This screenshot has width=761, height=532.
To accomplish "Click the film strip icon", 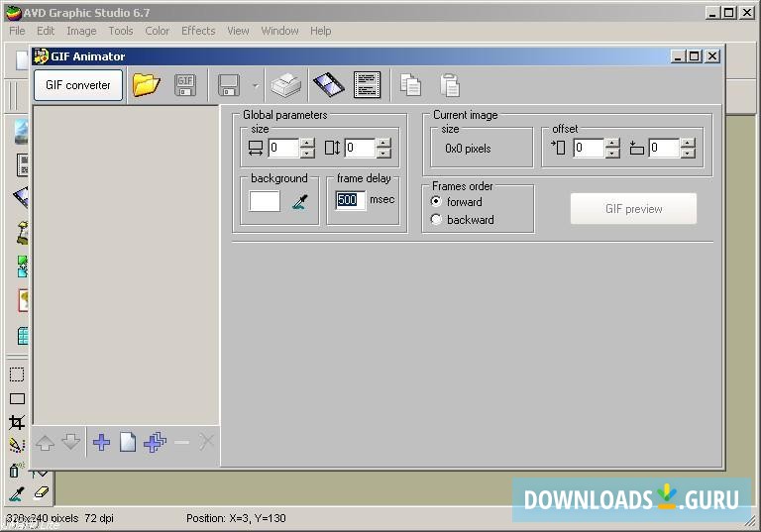I will point(329,85).
